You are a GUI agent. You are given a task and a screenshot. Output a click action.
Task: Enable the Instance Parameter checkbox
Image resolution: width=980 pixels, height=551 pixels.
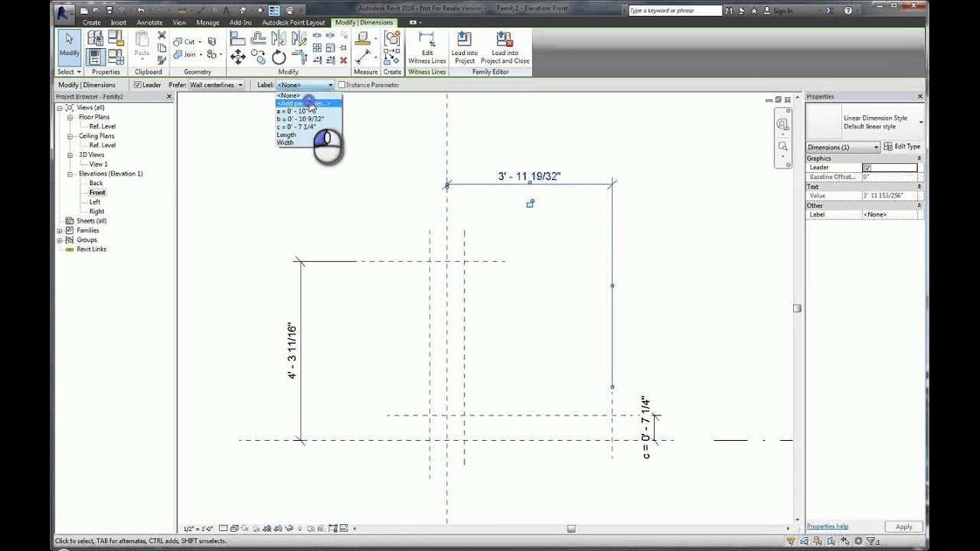(341, 85)
